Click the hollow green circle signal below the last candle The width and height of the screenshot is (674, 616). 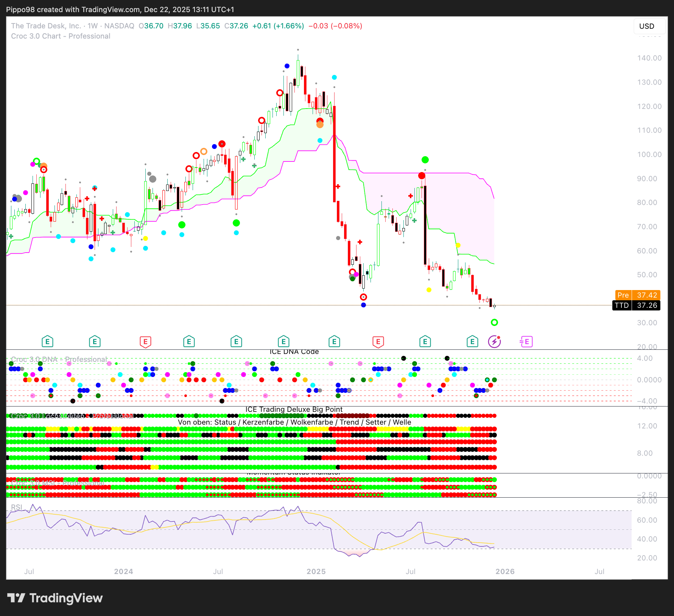494,323
